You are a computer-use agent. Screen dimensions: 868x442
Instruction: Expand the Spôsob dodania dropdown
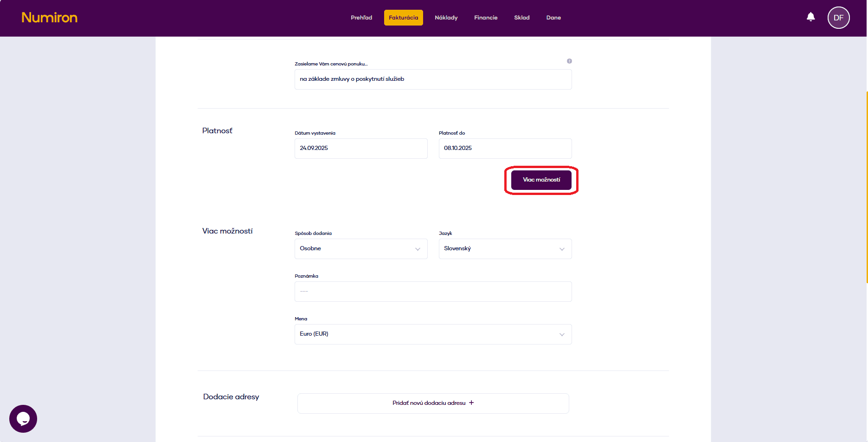point(361,249)
